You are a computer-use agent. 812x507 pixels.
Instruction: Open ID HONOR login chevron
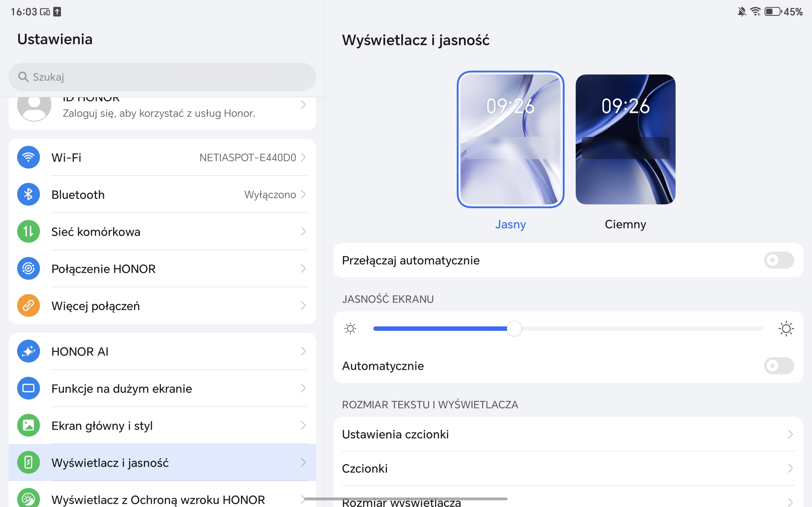303,105
